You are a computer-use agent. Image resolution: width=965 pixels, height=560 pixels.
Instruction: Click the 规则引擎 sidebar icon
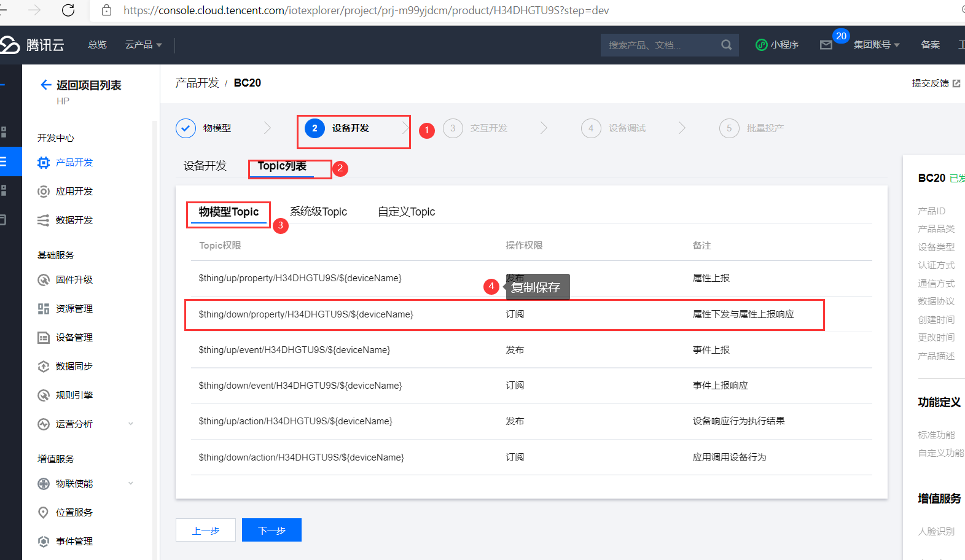click(x=43, y=395)
